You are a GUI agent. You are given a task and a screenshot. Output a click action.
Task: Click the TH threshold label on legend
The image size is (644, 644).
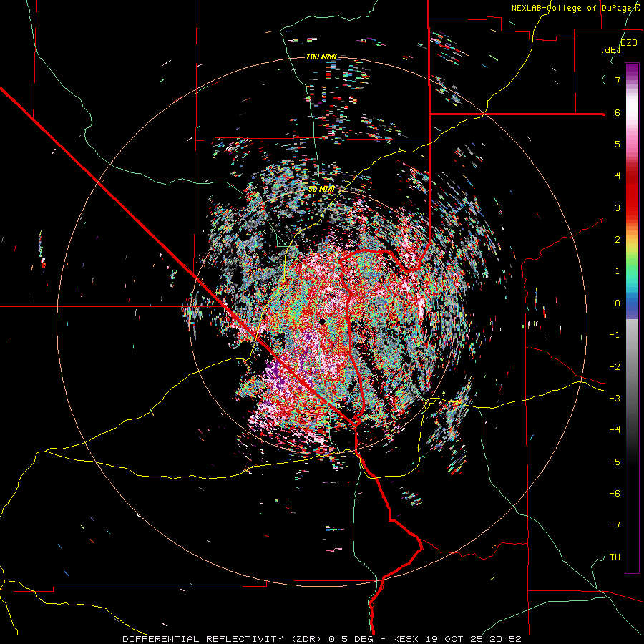[x=615, y=557]
